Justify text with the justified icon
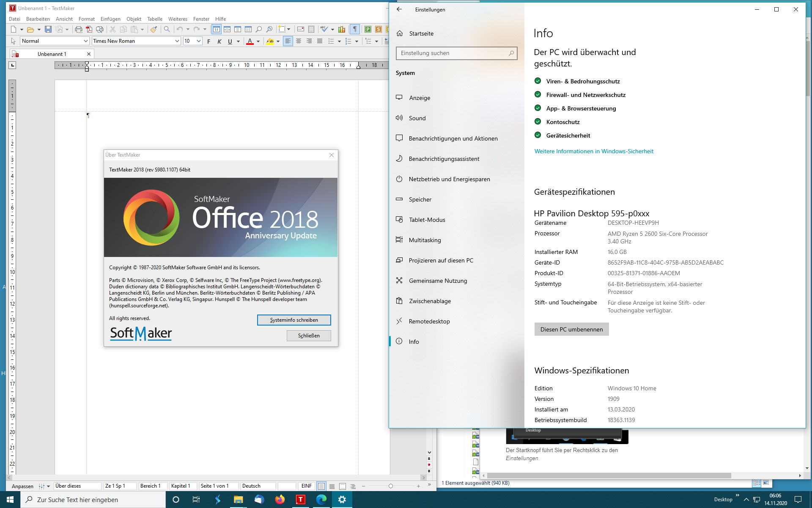 320,41
